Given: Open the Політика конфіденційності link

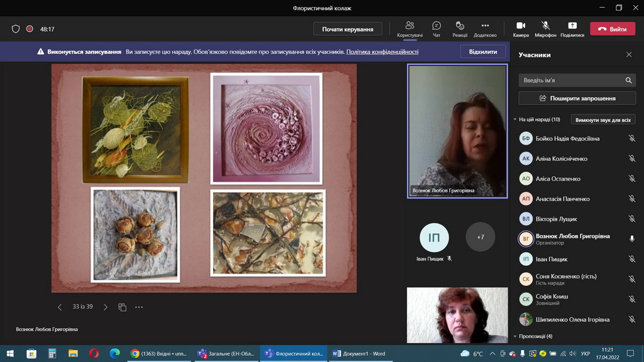Looking at the screenshot, I should 382,52.
